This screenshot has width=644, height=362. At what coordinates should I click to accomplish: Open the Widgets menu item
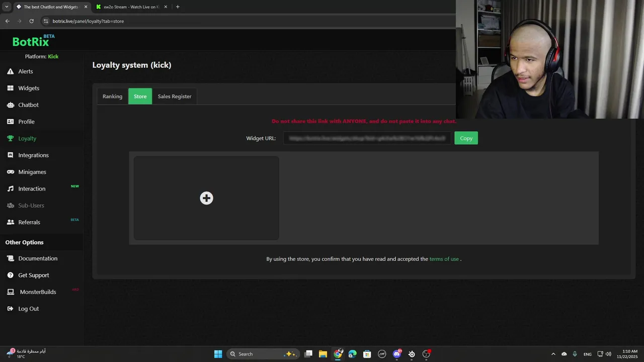(x=29, y=88)
